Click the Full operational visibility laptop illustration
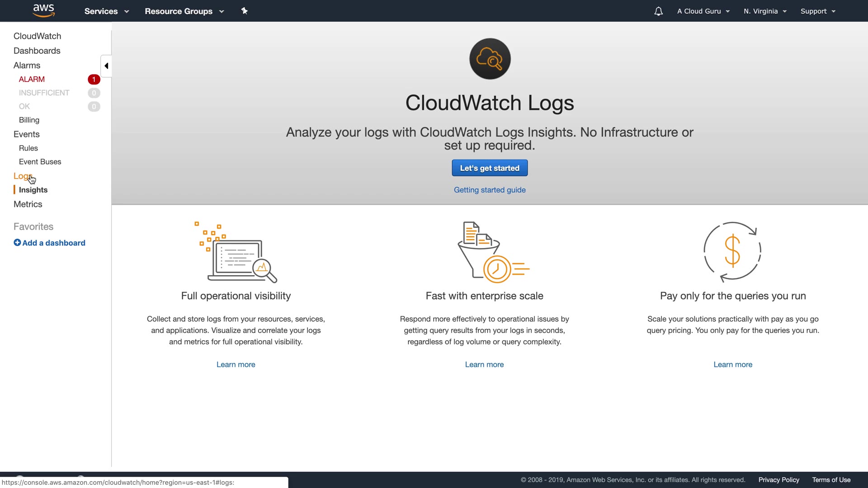 tap(236, 252)
